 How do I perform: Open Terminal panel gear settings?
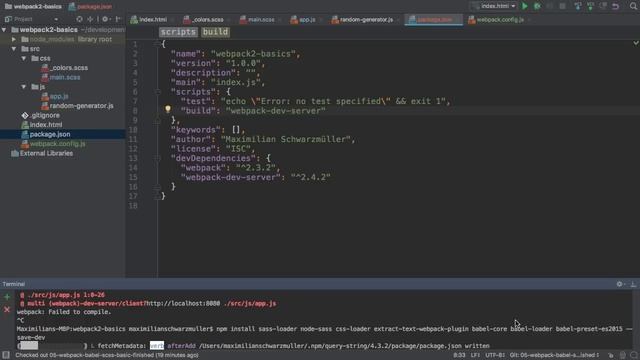pos(620,284)
